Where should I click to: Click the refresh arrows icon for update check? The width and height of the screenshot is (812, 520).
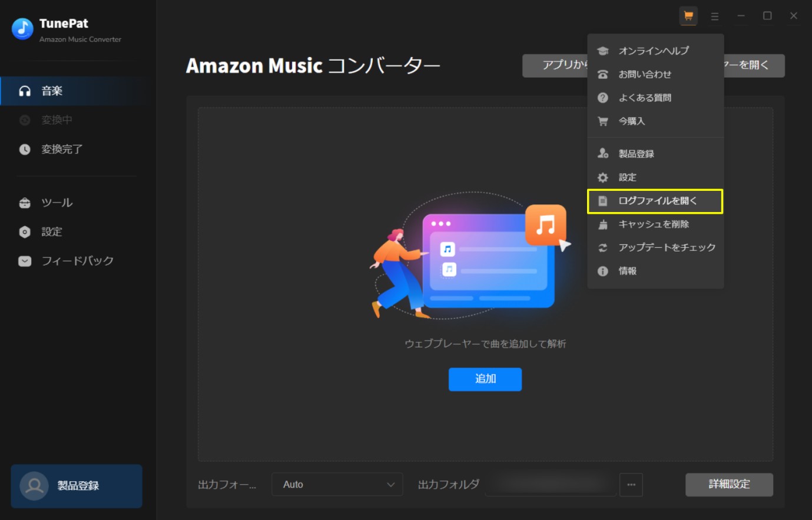(x=603, y=248)
